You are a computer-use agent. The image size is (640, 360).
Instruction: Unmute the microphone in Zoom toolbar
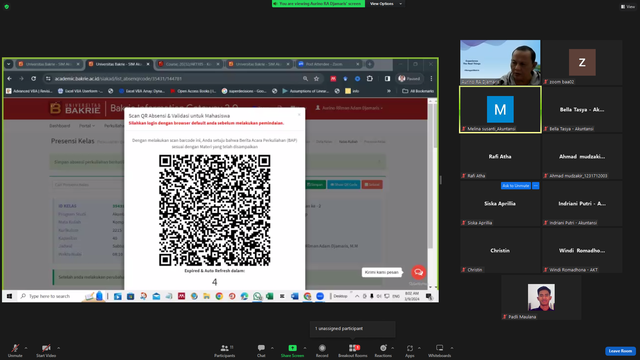click(15, 350)
